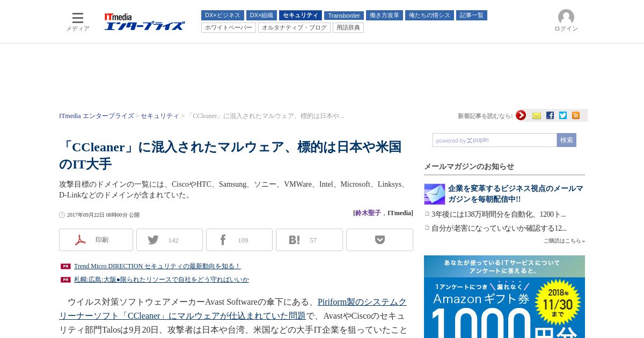
Task: Open the Piriform製のシステムクリーナーソフト article link
Action: coord(233,308)
